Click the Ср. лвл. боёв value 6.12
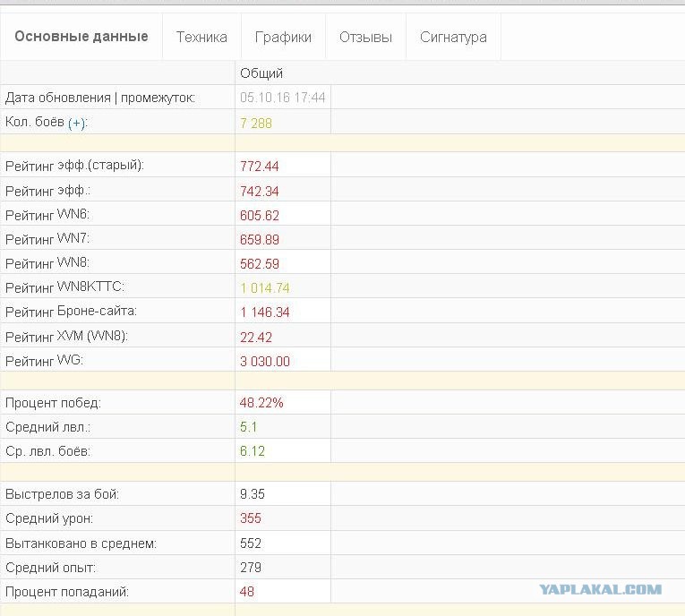Image resolution: width=685 pixels, height=616 pixels. click(253, 451)
